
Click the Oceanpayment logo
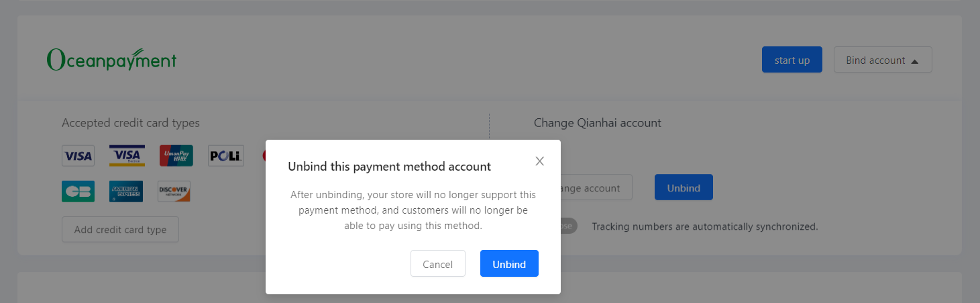(x=111, y=60)
